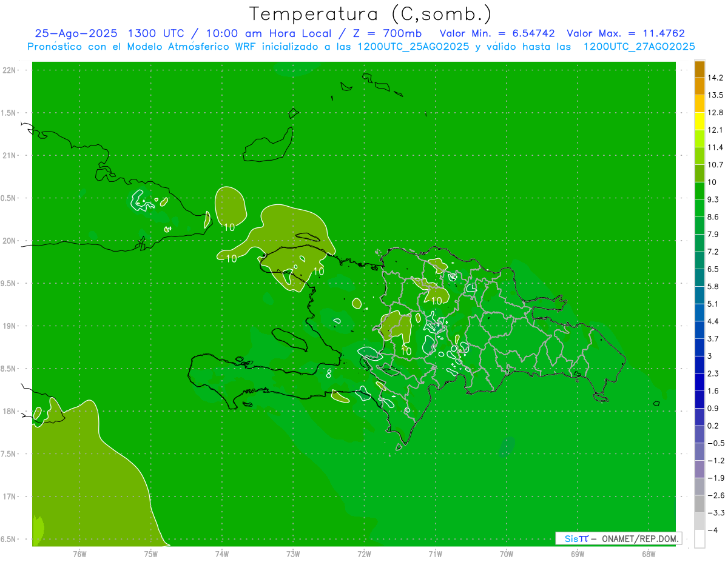Viewport: 728px width, 562px height.
Task: Pick the orange swatch between 13.5 and 14.2
Action: [699, 86]
